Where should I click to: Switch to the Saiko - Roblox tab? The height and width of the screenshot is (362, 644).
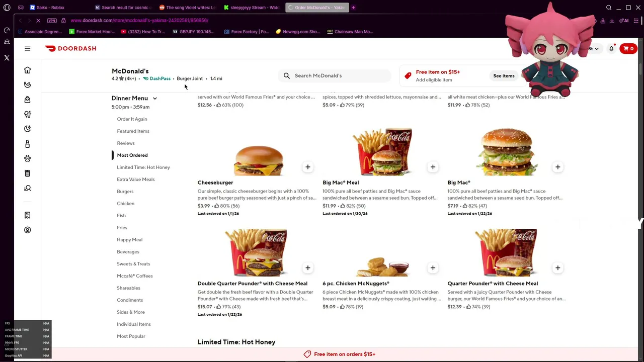tap(47, 8)
